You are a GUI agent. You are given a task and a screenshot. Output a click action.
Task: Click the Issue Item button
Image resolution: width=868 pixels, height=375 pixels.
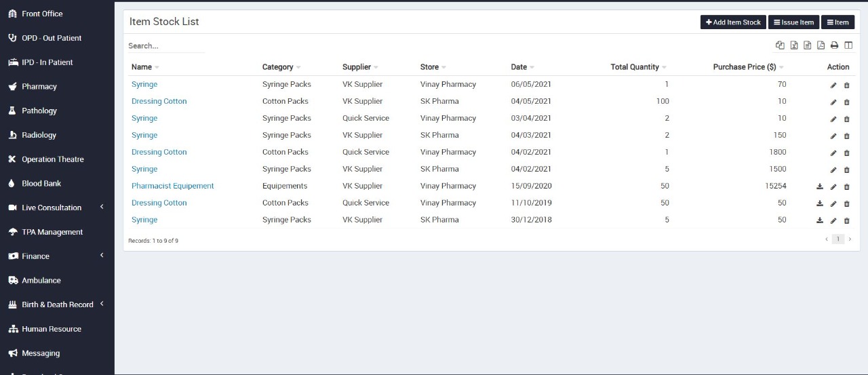click(793, 22)
